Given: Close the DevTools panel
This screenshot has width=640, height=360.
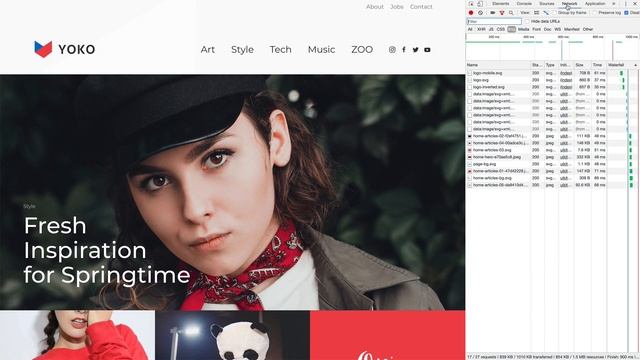Looking at the screenshot, I should click(x=636, y=4).
